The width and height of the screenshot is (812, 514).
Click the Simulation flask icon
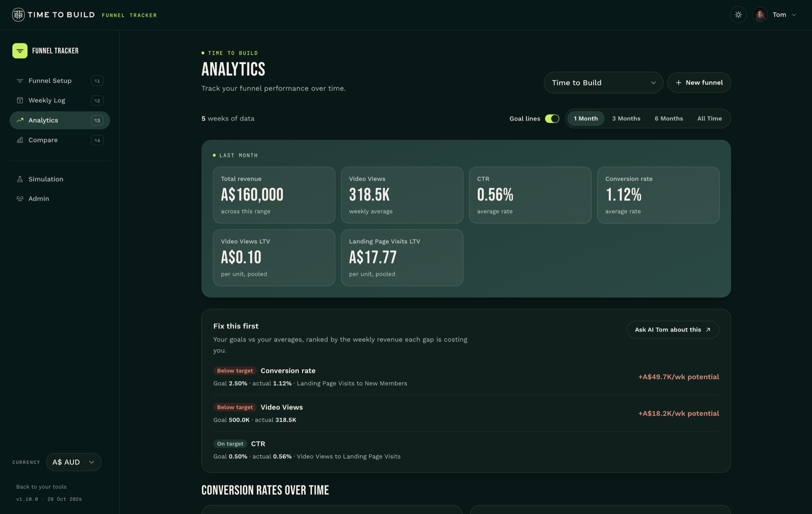(x=20, y=179)
